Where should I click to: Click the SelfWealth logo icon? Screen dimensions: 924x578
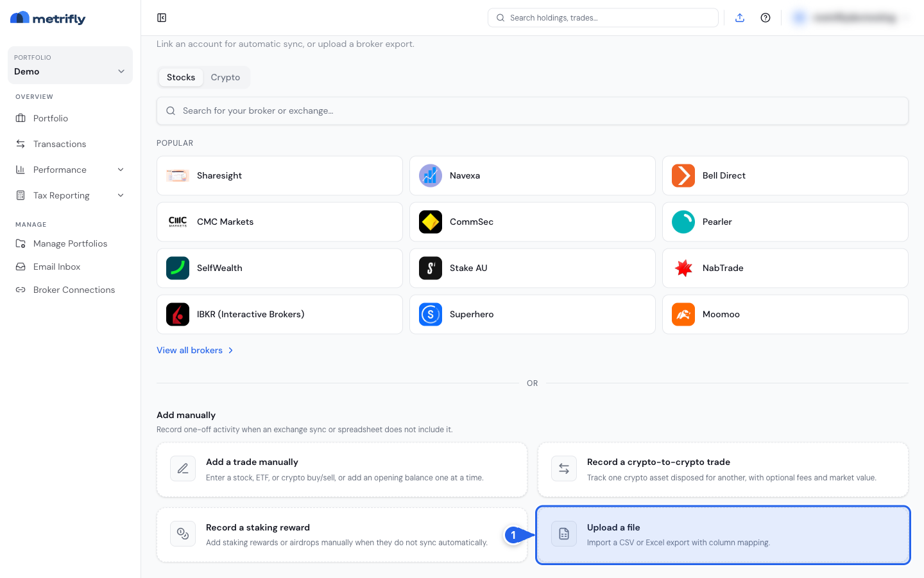pyautogui.click(x=178, y=268)
